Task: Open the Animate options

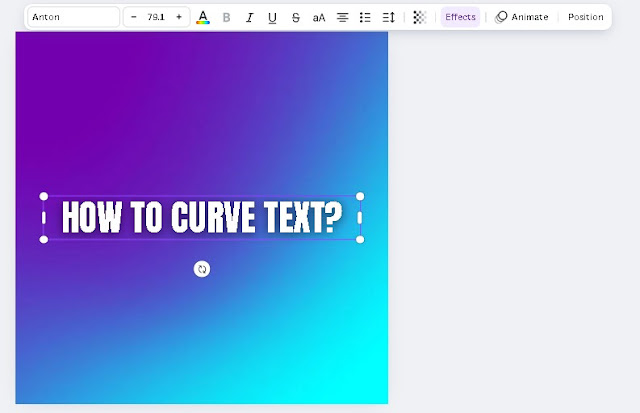Action: pos(522,17)
